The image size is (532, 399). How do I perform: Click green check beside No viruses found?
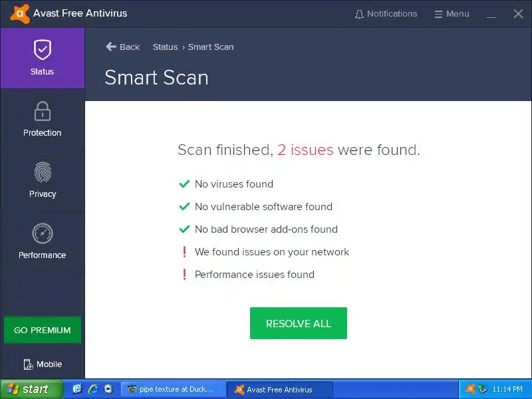184,184
